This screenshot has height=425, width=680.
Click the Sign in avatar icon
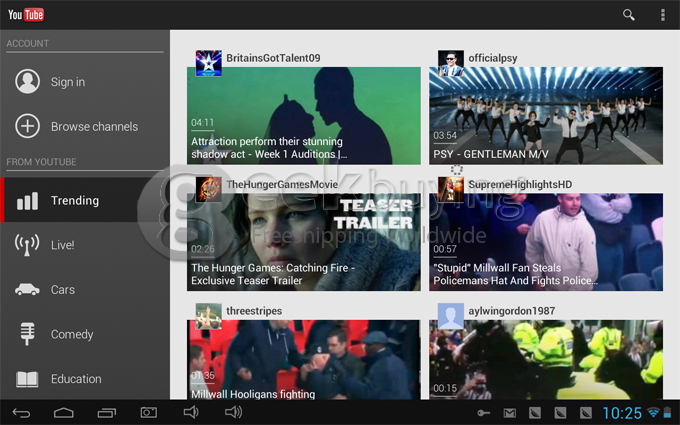click(27, 81)
